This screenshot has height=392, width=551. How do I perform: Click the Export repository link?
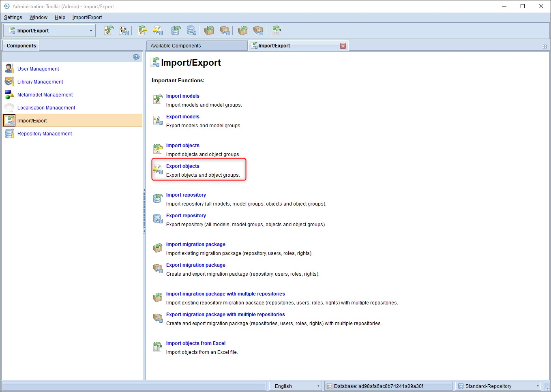(186, 216)
